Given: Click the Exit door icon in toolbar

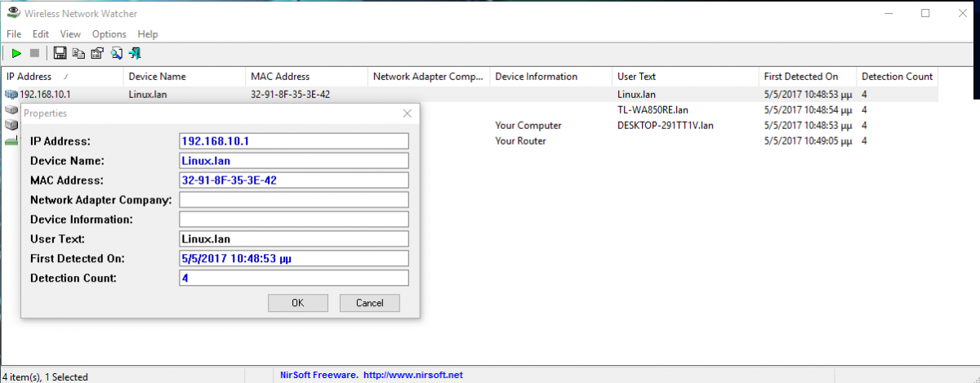Looking at the screenshot, I should coord(135,53).
